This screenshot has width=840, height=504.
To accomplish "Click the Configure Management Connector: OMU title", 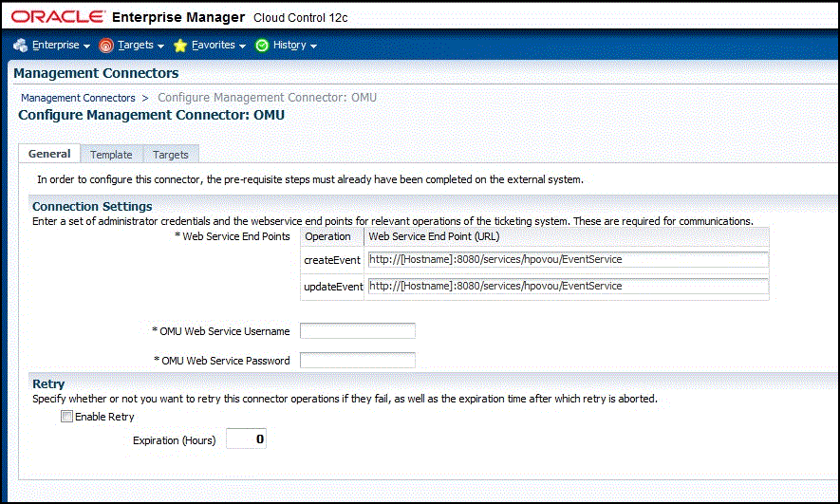I will coord(152,115).
